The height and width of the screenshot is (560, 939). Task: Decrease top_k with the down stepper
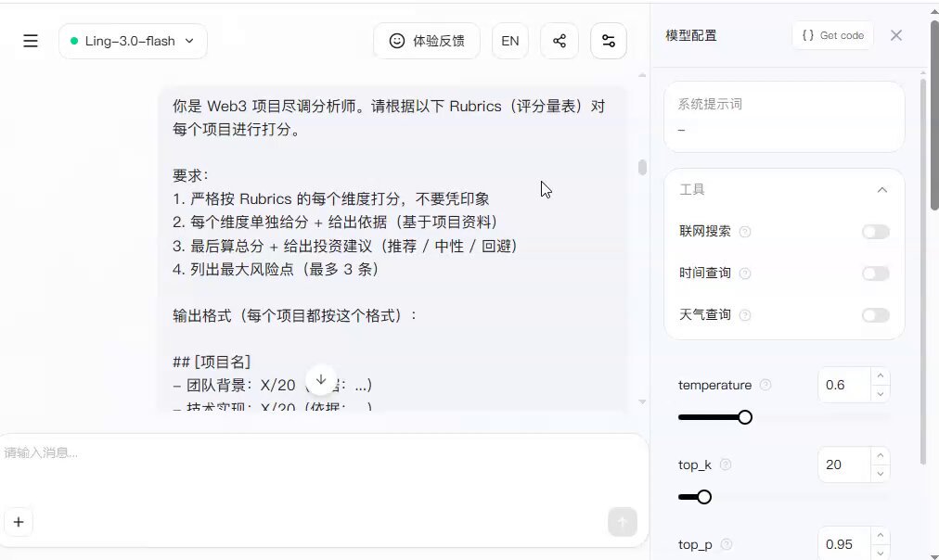[881, 473]
